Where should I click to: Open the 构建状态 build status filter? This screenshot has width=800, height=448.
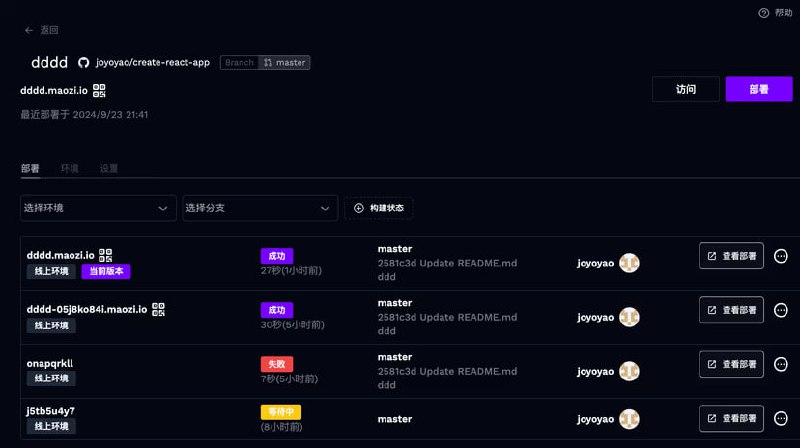click(x=379, y=208)
